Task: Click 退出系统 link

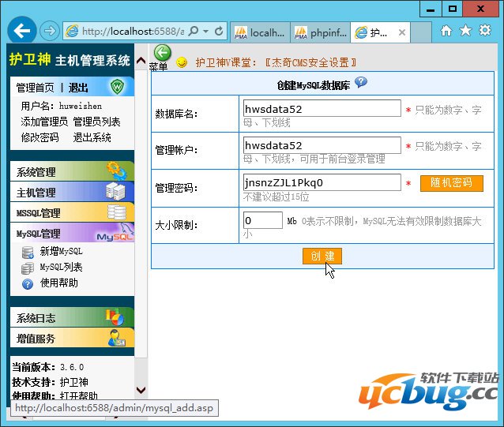Action: (x=92, y=138)
